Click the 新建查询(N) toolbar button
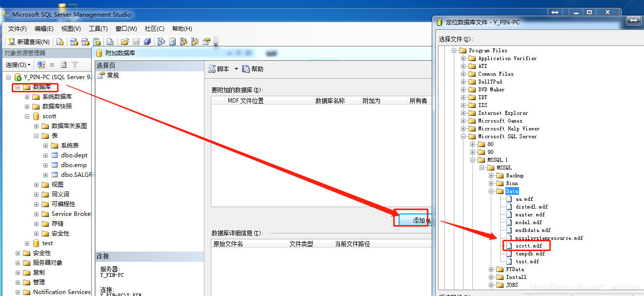The height and width of the screenshot is (296, 644). (x=29, y=42)
